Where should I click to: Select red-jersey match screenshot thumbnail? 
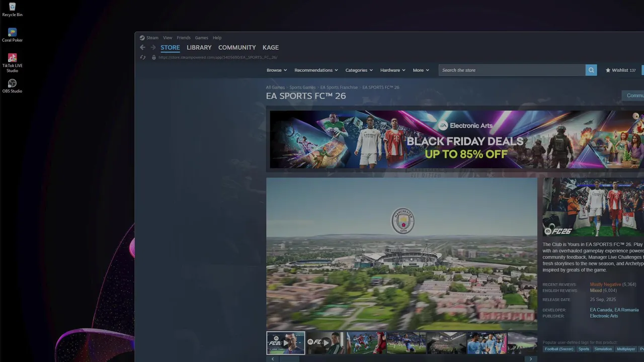point(366,343)
